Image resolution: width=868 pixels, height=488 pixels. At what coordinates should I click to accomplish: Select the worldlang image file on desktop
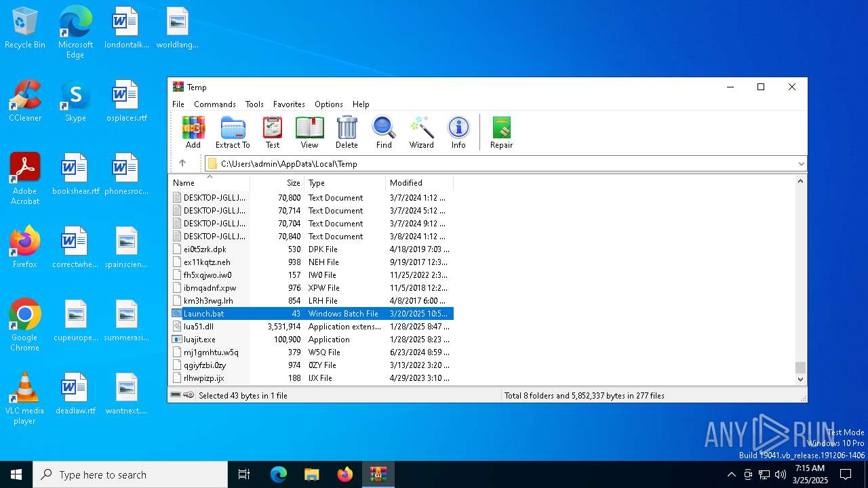(177, 28)
